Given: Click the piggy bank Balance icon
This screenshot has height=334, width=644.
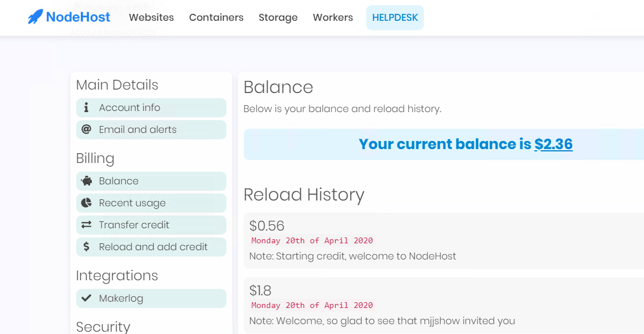Looking at the screenshot, I should pyautogui.click(x=87, y=181).
